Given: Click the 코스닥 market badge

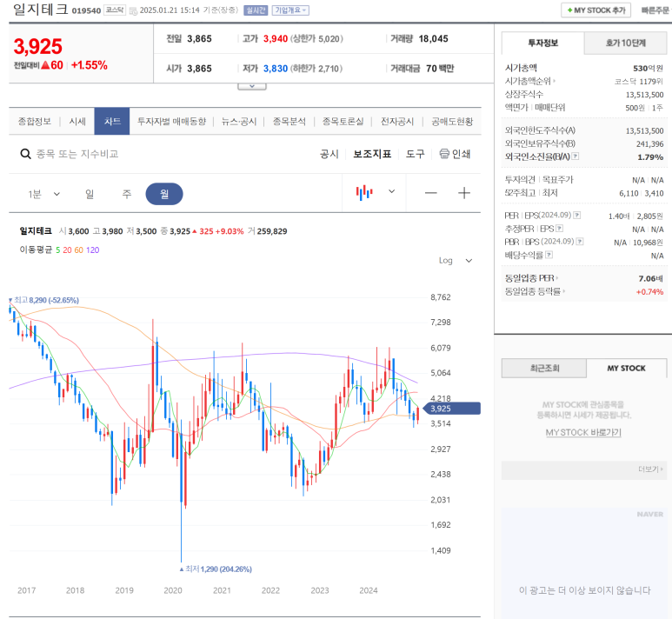Looking at the screenshot, I should click(x=115, y=10).
